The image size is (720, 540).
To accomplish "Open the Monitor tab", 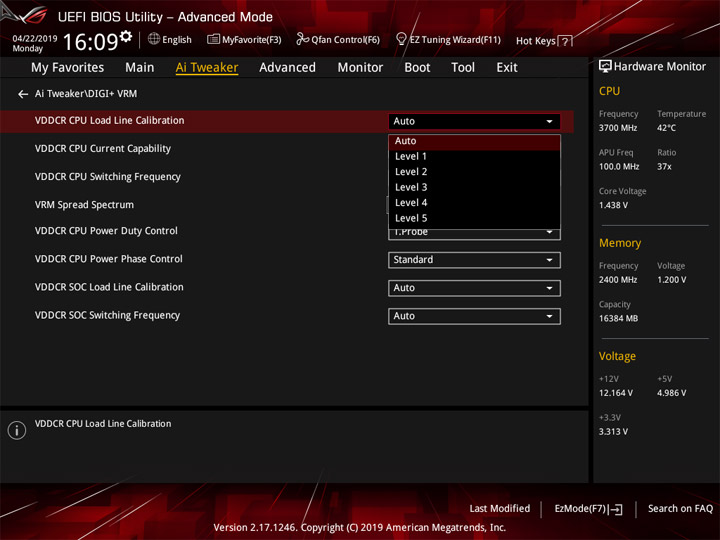I will 360,68.
